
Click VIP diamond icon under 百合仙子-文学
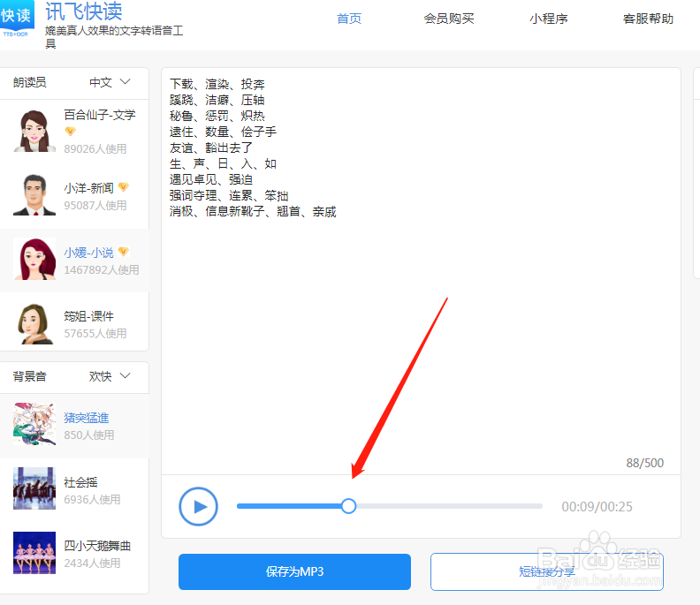pos(70,132)
